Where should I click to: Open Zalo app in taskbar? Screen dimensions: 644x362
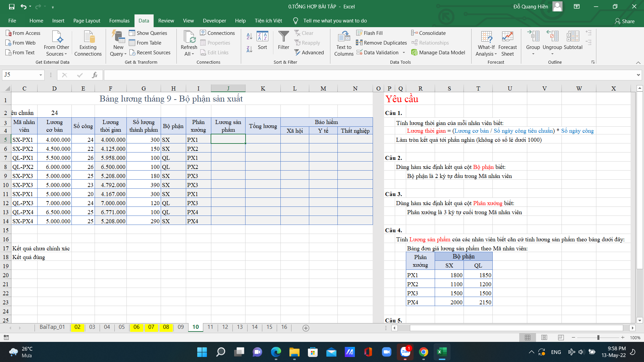tap(405, 352)
